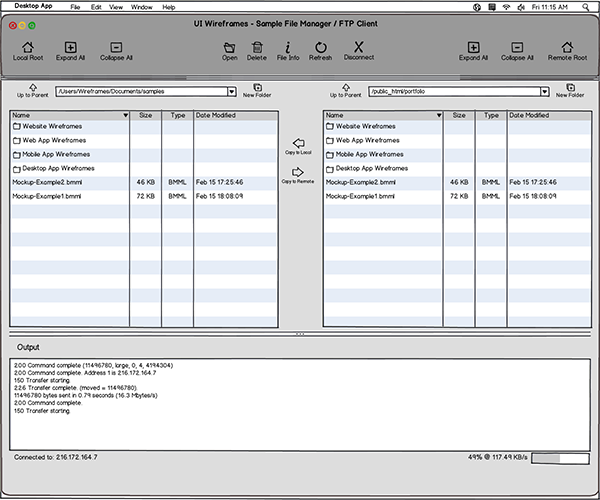Toggle sort arrow on local Name column
The height and width of the screenshot is (500, 600).
125,115
